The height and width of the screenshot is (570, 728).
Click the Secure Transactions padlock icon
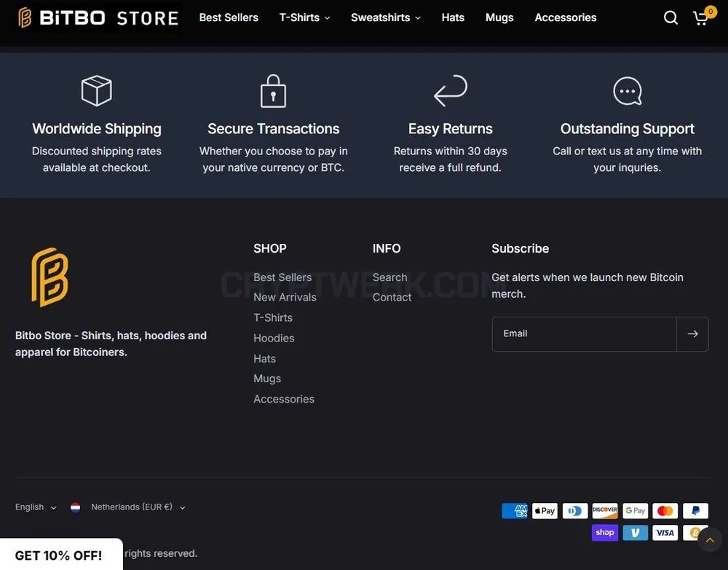coord(273,91)
